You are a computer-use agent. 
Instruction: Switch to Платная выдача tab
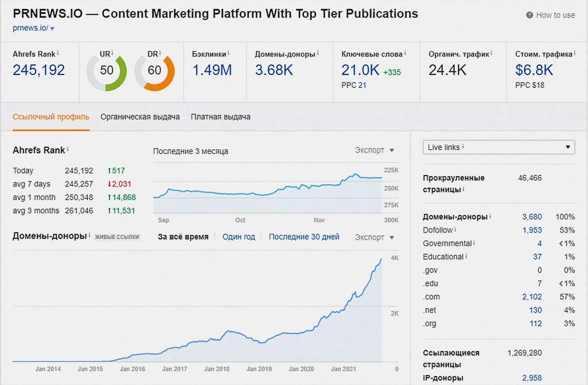tap(221, 117)
